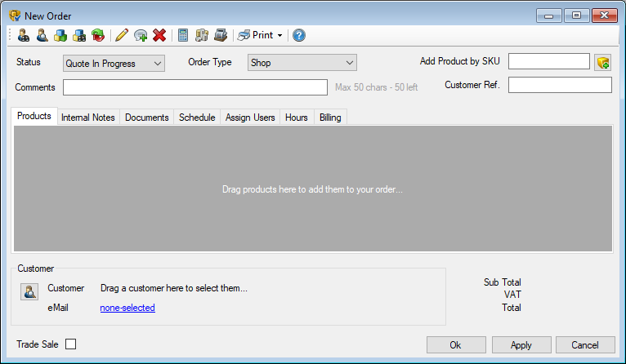Click the search customer magnifier toolbar icon
Screen dimensions: 626x364
(42, 35)
